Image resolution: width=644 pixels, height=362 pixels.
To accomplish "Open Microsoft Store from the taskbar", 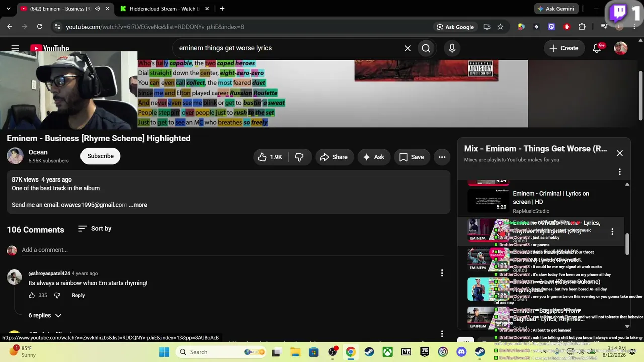I will [x=313, y=352].
